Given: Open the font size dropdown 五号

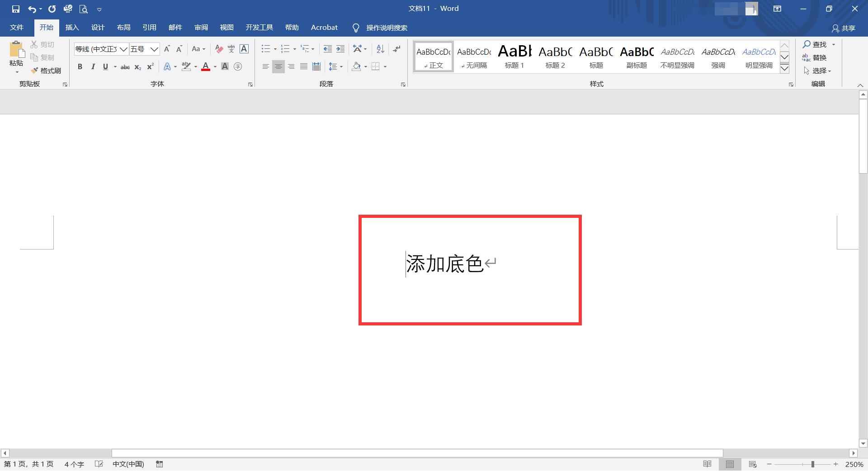Looking at the screenshot, I should click(154, 49).
